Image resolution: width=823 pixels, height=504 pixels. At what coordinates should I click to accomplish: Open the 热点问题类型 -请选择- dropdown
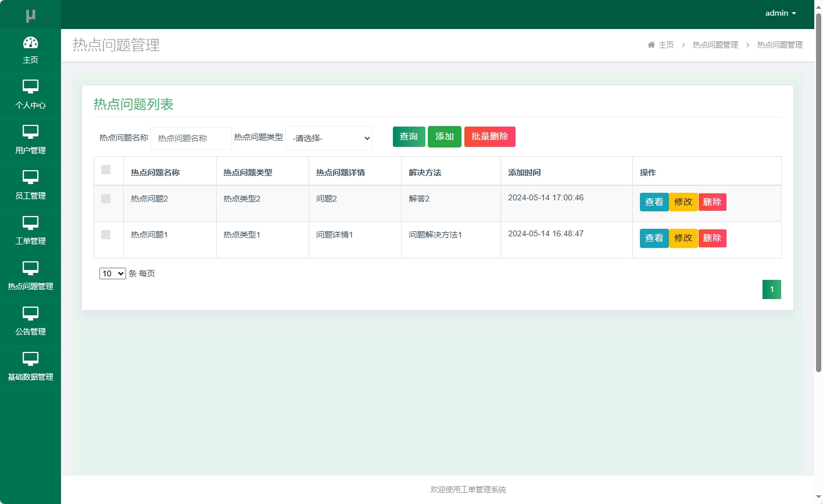click(328, 138)
